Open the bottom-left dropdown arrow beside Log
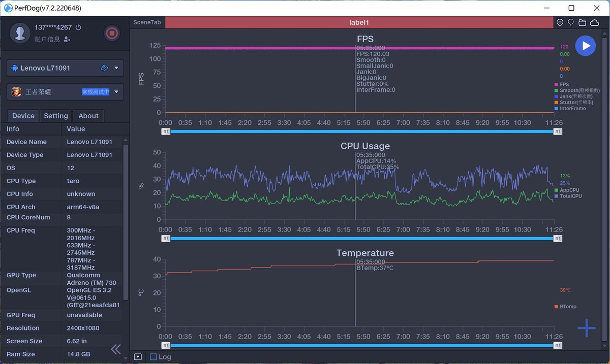This screenshot has height=364, width=610. coord(138,357)
